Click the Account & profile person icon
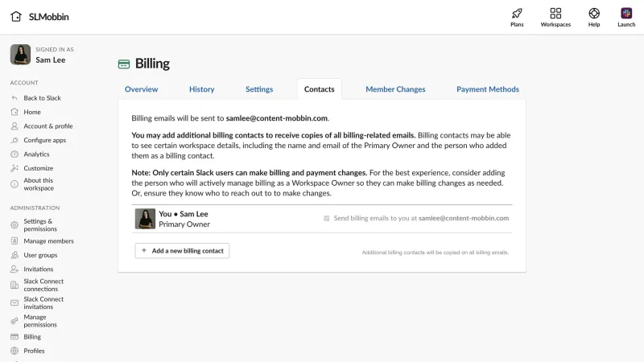The height and width of the screenshot is (362, 644). click(x=14, y=126)
